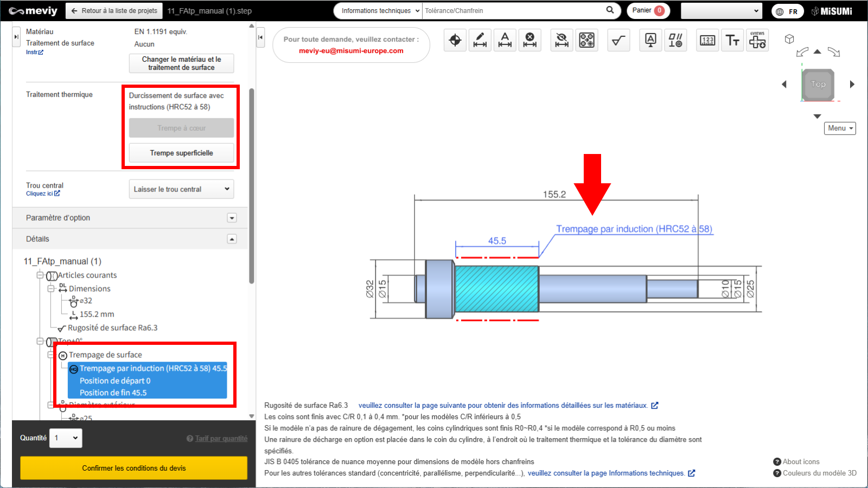The width and height of the screenshot is (868, 488).
Task: Click the delete dimension tool icon
Action: [x=530, y=40]
